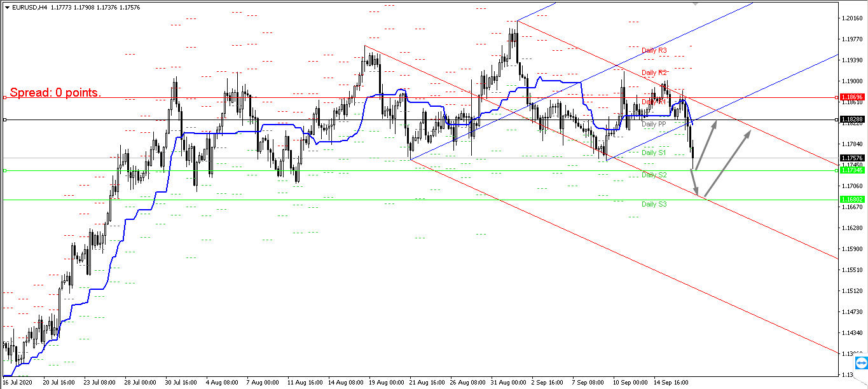The width and height of the screenshot is (868, 389).
Task: Click the 1.19000 price scale value
Action: 851,81
